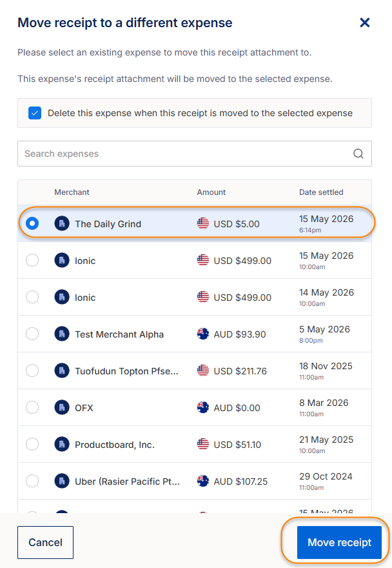The height and width of the screenshot is (568, 392).
Task: Click Australian flag beside AUD $93.90
Action: pyautogui.click(x=203, y=334)
